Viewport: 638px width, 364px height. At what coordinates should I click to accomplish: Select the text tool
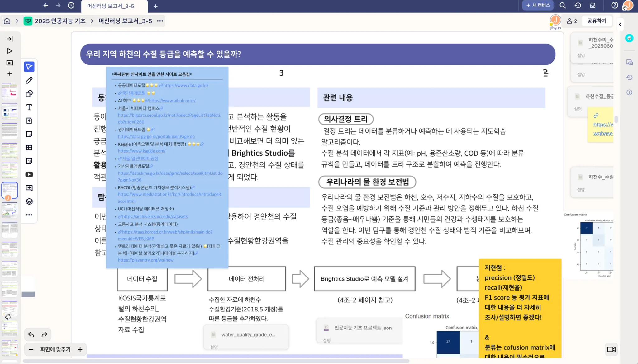[x=29, y=107]
